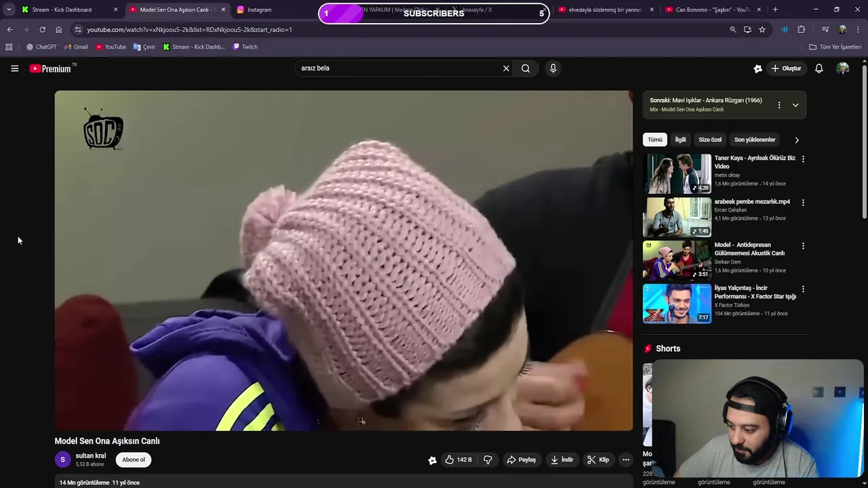The height and width of the screenshot is (488, 868).
Task: Play Taner Kaya Ayrılsak Ölürüz thumbnail
Action: 677,174
